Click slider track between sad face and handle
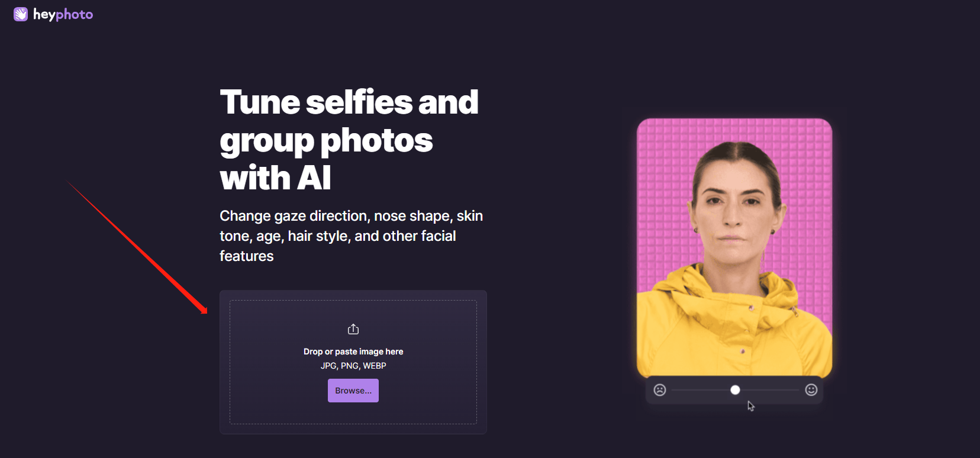980x458 pixels. (x=701, y=390)
